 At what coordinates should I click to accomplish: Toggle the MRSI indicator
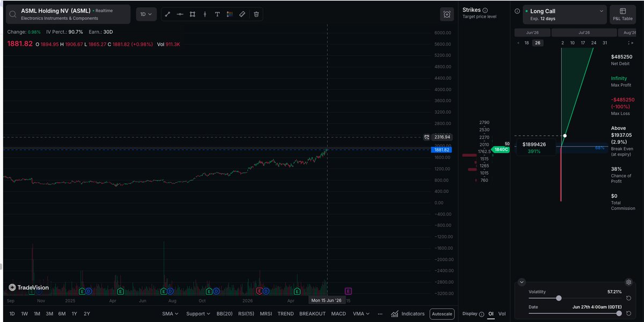click(x=266, y=314)
